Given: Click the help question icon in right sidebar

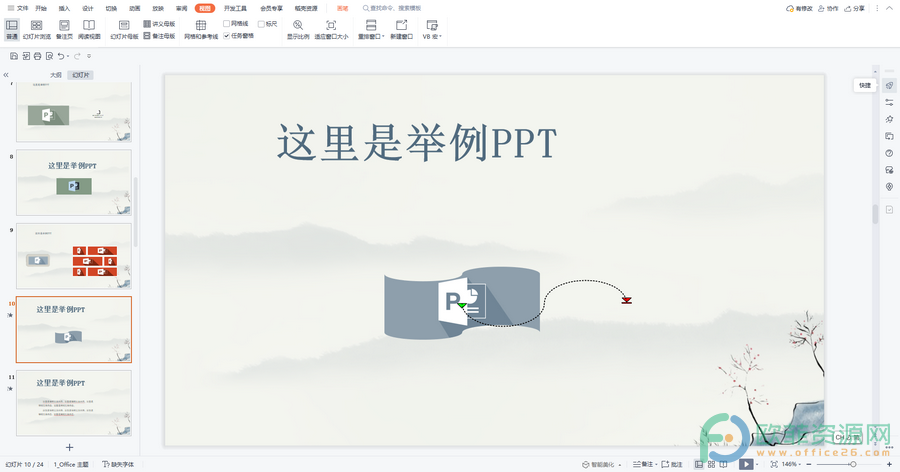Looking at the screenshot, I should pos(889,153).
